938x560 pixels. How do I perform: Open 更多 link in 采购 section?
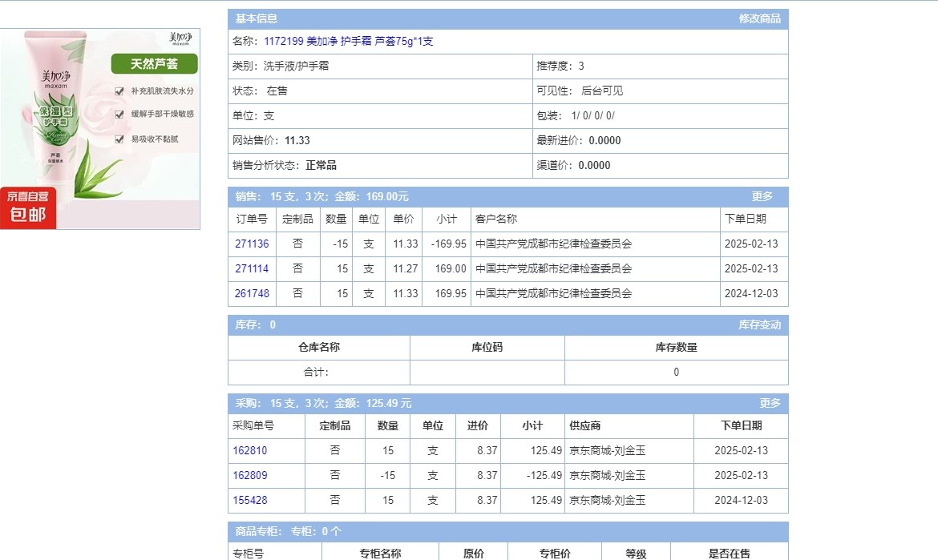point(770,404)
